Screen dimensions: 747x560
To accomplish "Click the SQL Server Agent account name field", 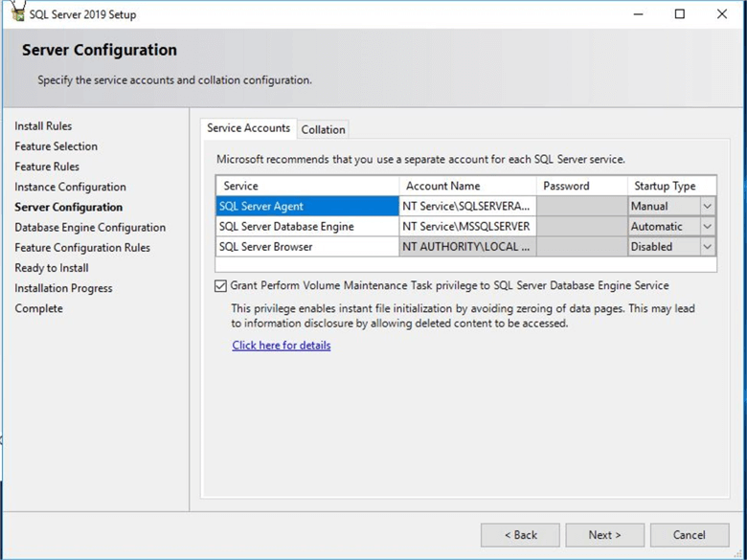I will pos(466,207).
